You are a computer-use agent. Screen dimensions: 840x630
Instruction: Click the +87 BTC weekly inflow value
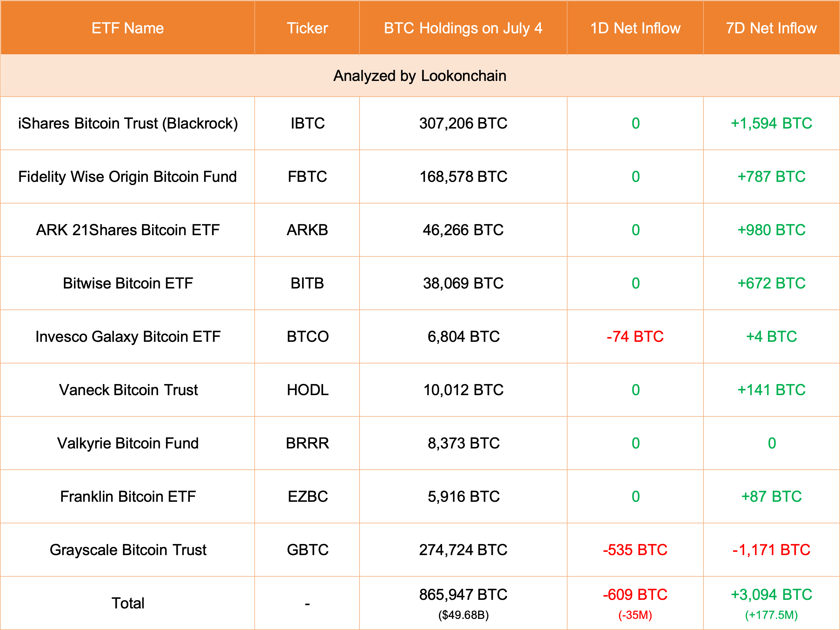[x=771, y=497]
